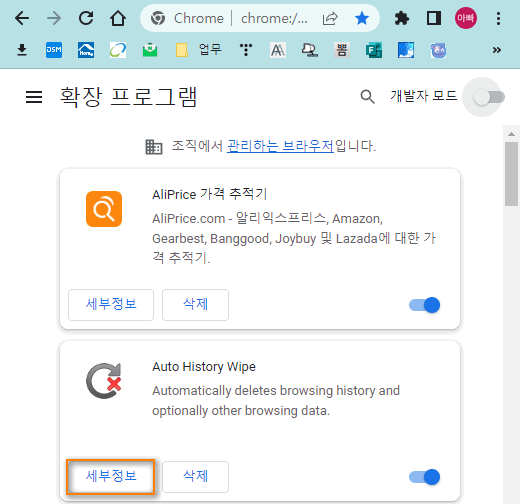The width and height of the screenshot is (520, 504).
Task: Toggle 개발자 모드 switch
Action: [x=489, y=98]
